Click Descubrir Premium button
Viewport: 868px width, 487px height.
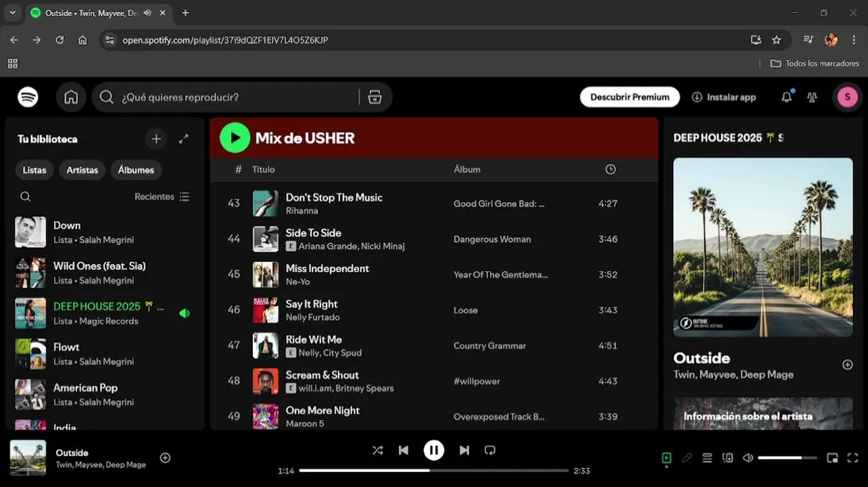(629, 97)
